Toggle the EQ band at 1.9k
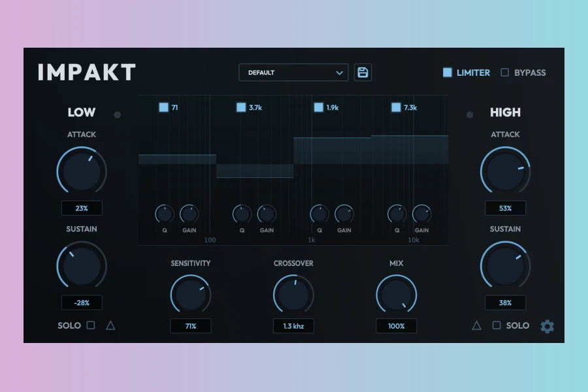Screen dimensions: 588x392 (318, 107)
